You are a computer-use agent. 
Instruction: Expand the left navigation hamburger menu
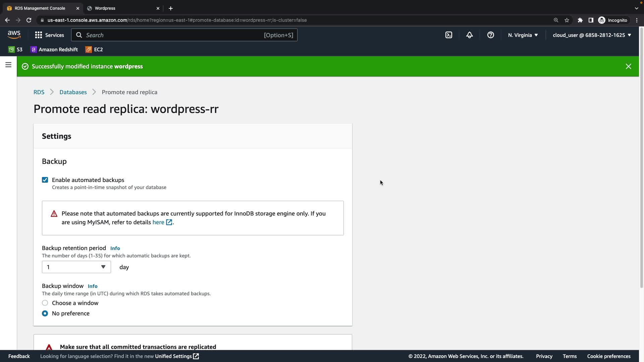[x=8, y=65]
